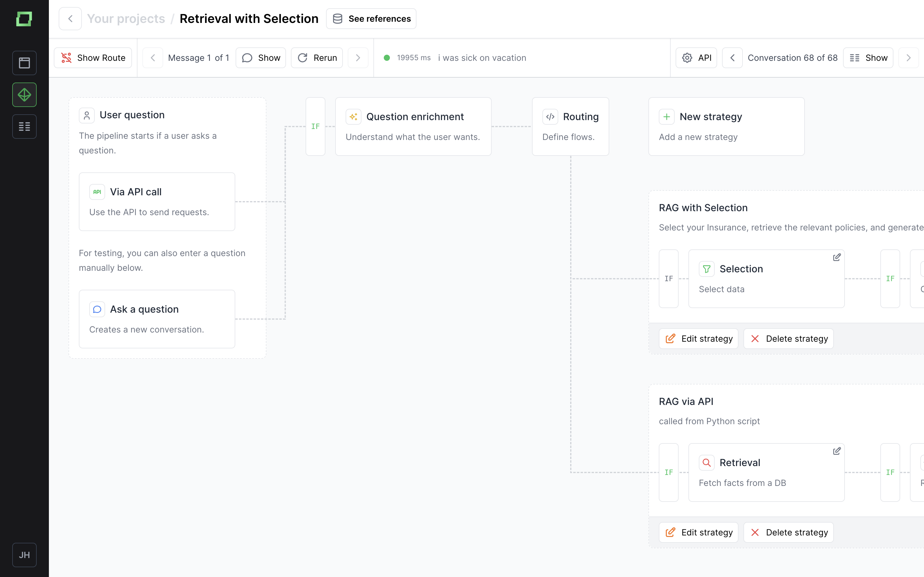The image size is (924, 577).
Task: Click the code icon on Routing
Action: point(550,117)
